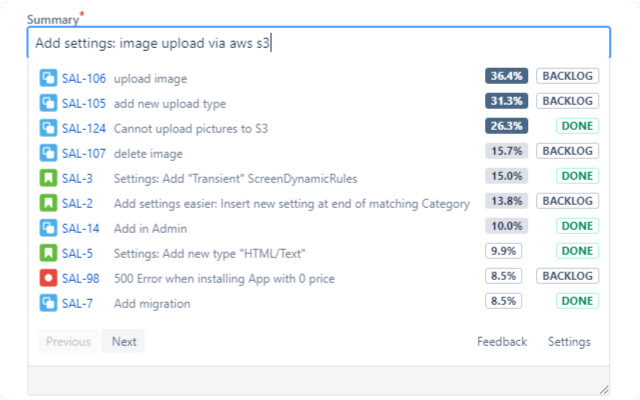Click the 36.4% similarity badge
Viewport: 640px width, 400px height.
[505, 76]
